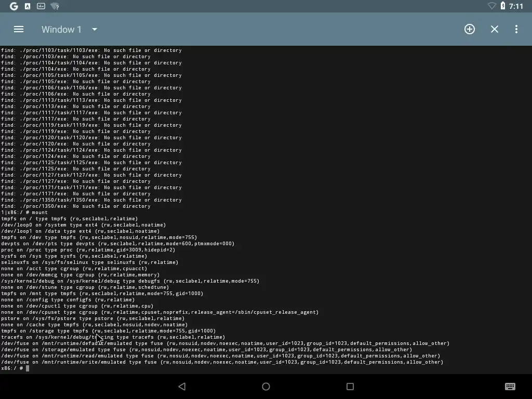The height and width of the screenshot is (399, 532).
Task: Open the keyboard switcher icon
Action: 510,387
